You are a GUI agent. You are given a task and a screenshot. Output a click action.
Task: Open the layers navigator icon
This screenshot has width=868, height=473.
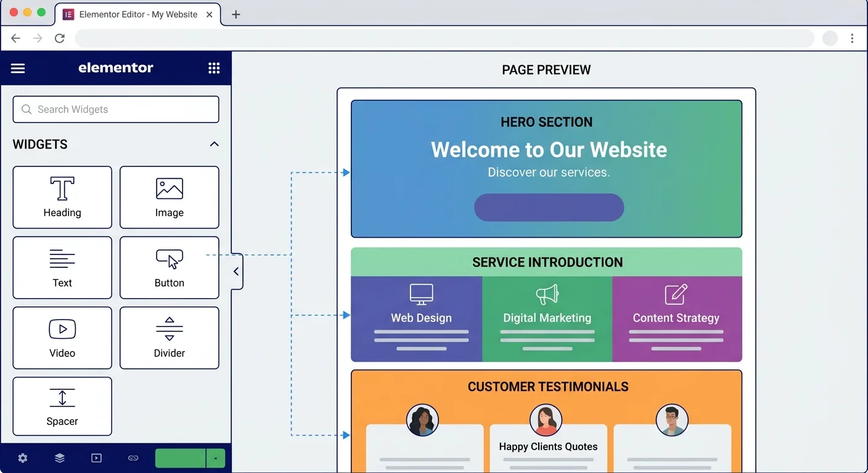[x=60, y=458]
